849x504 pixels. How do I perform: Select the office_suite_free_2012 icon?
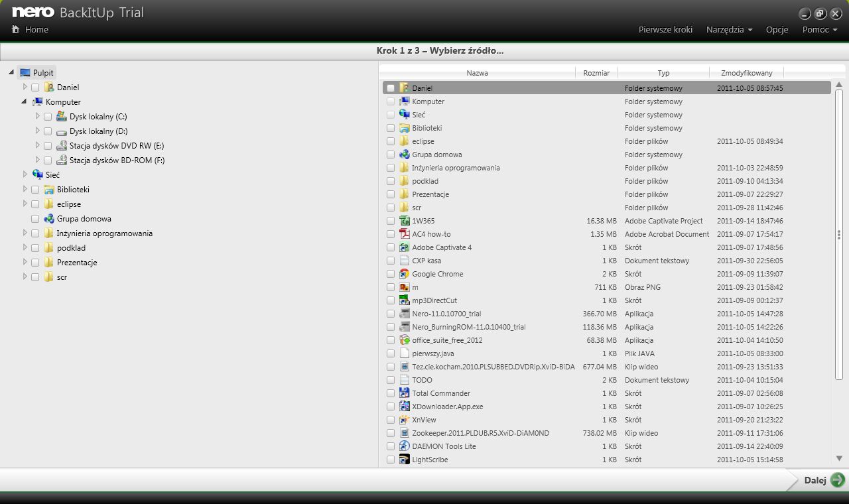(405, 340)
